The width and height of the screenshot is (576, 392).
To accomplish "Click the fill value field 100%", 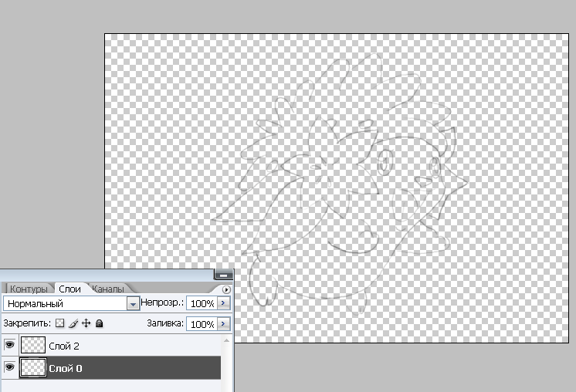I will pyautogui.click(x=202, y=324).
